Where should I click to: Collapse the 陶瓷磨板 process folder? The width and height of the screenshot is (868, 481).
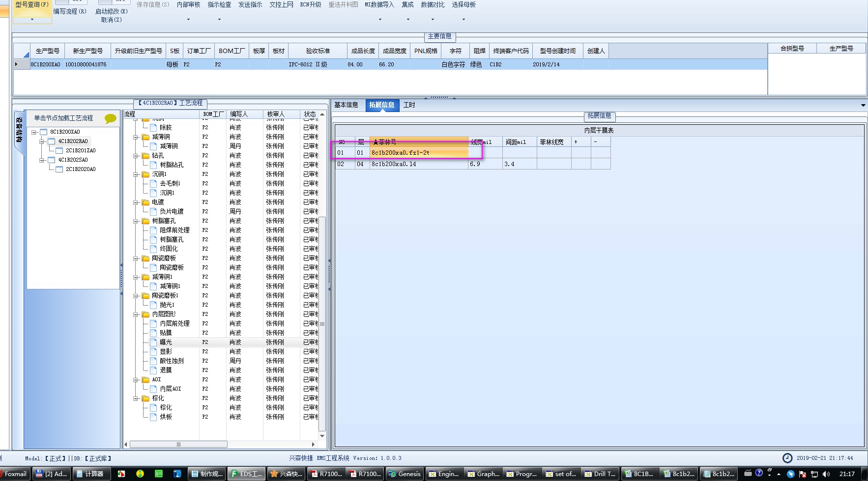tap(136, 258)
